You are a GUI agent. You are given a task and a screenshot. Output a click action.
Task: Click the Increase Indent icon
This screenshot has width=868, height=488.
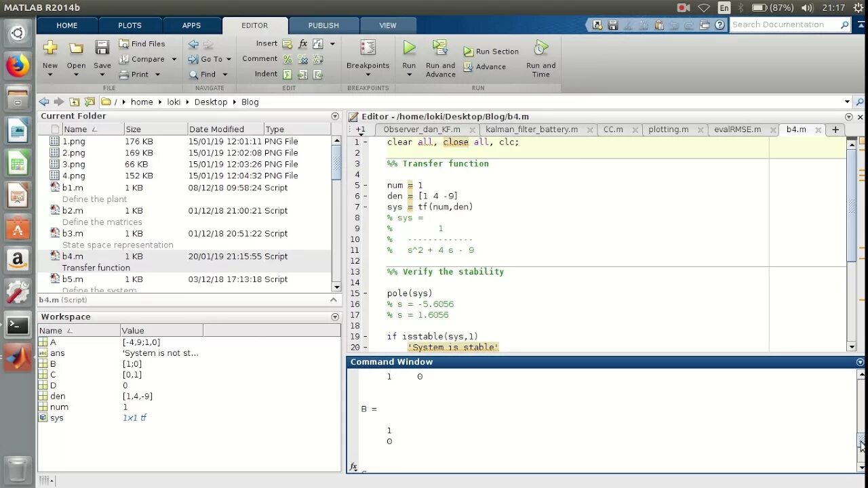click(302, 75)
